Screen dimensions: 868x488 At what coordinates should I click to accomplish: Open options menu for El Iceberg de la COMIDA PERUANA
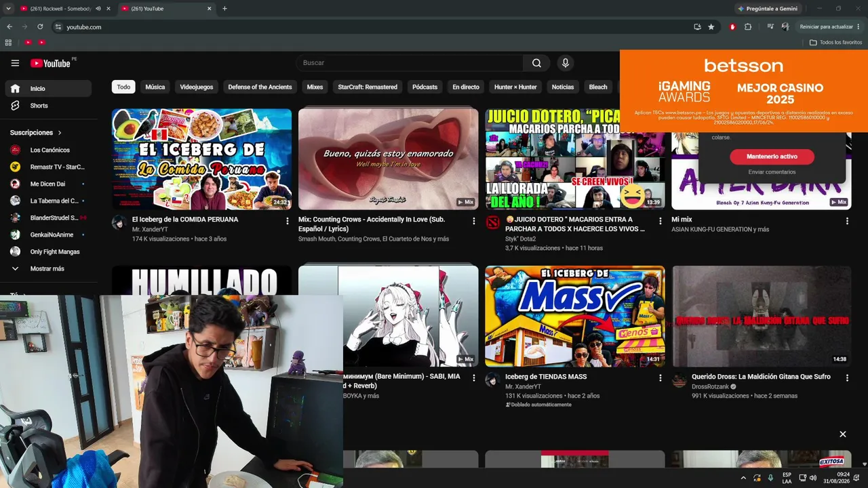tap(288, 221)
